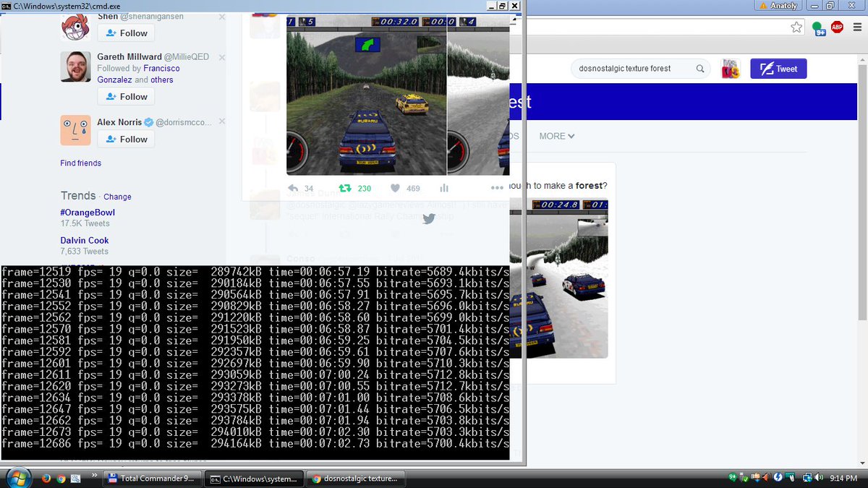The image size is (868, 488).
Task: Dismiss the Shen follow suggestion
Action: 221,16
